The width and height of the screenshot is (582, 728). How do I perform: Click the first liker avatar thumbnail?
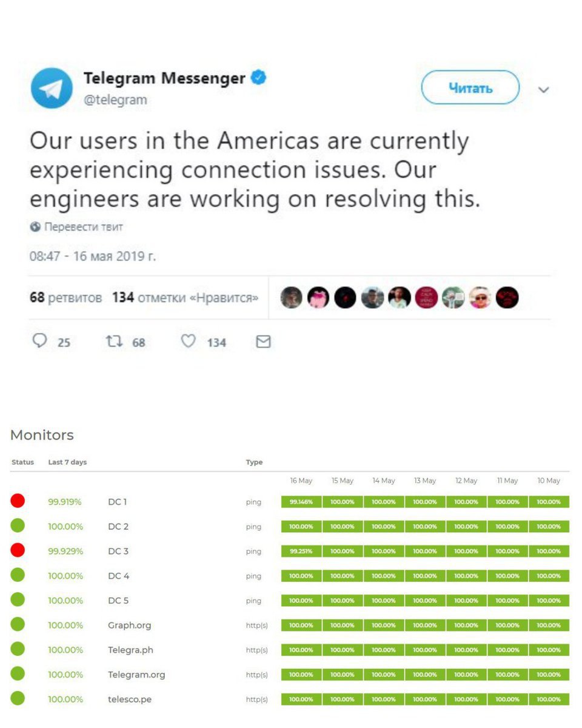click(291, 297)
